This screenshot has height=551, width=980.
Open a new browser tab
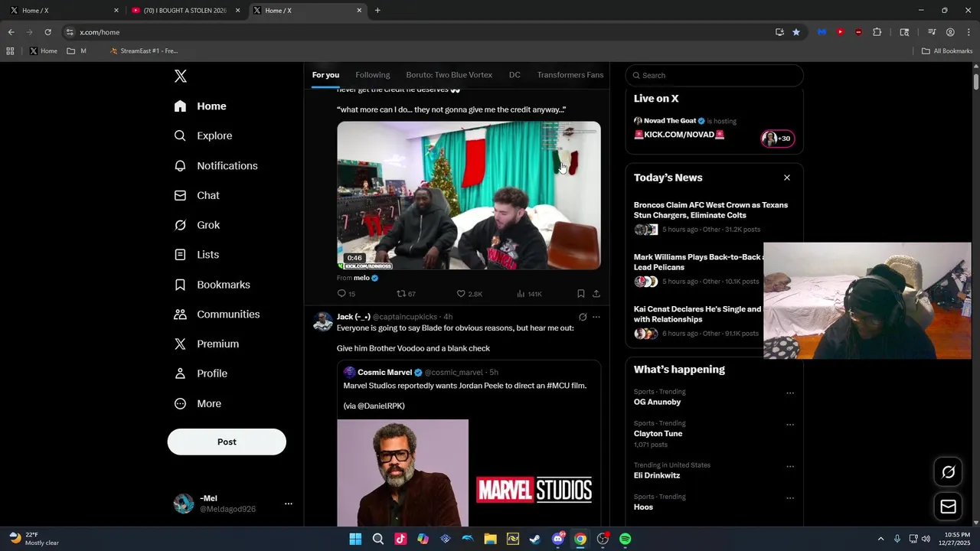[x=377, y=11]
